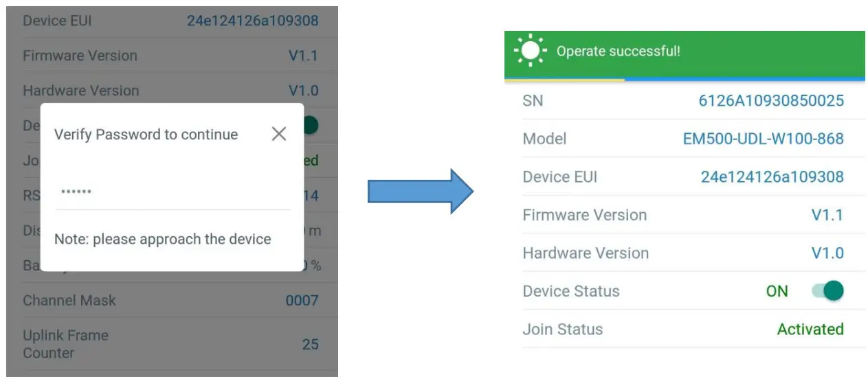Open the Channel Mask value 0007

click(x=302, y=301)
